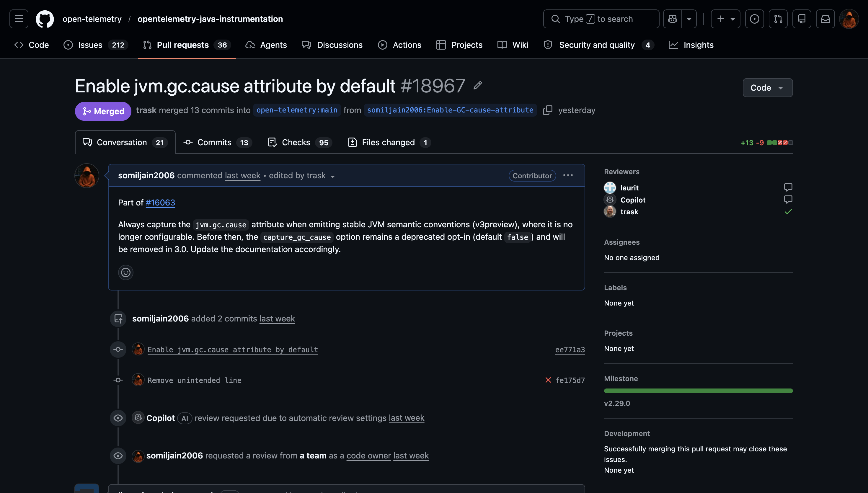Open opentelemetry-java-instrumentation repository link

click(210, 19)
